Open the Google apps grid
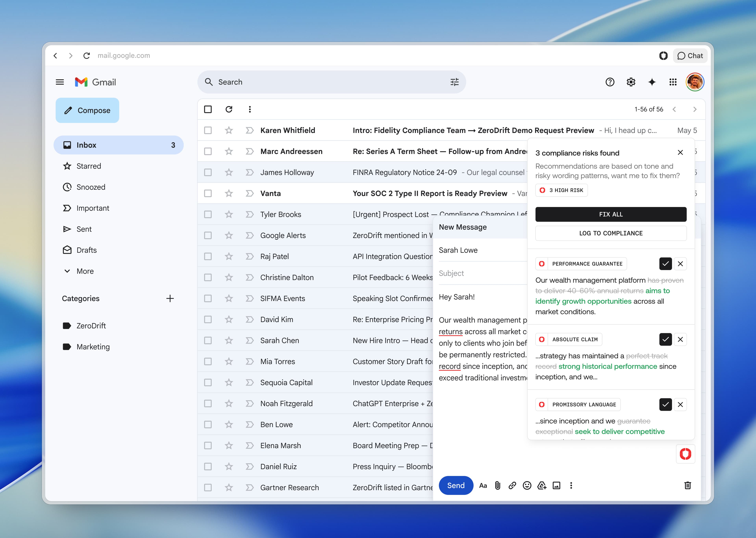The height and width of the screenshot is (538, 756). pos(673,82)
